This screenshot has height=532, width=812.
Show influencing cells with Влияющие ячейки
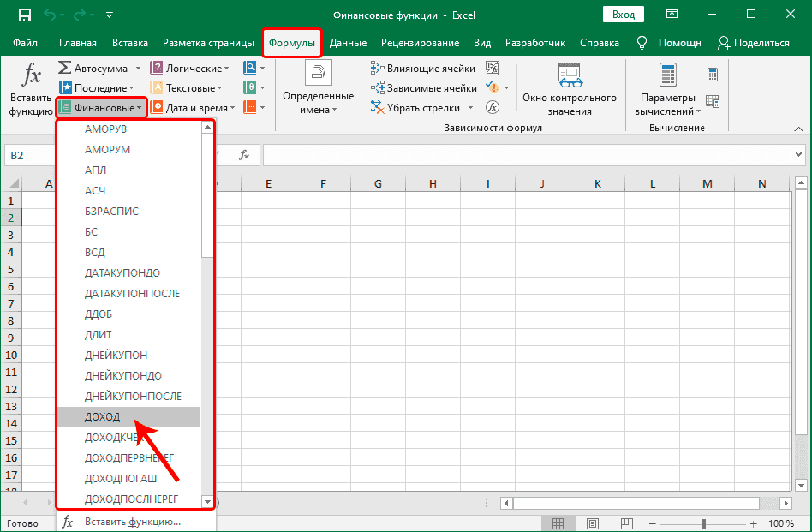click(x=423, y=68)
